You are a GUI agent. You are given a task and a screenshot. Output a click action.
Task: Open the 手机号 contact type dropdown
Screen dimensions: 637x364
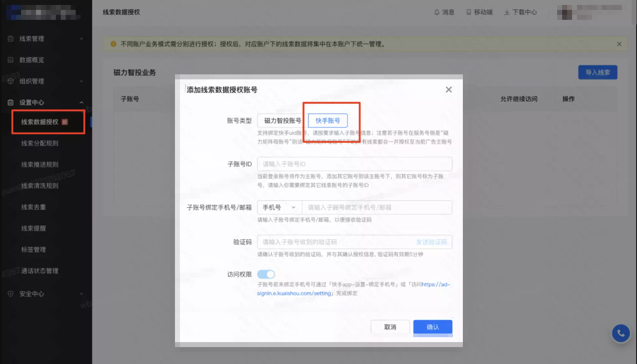(279, 207)
